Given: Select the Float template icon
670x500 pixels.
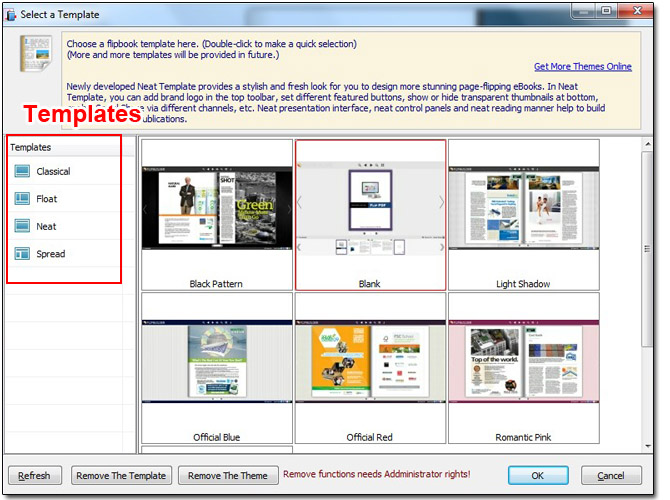Looking at the screenshot, I should click(x=22, y=199).
